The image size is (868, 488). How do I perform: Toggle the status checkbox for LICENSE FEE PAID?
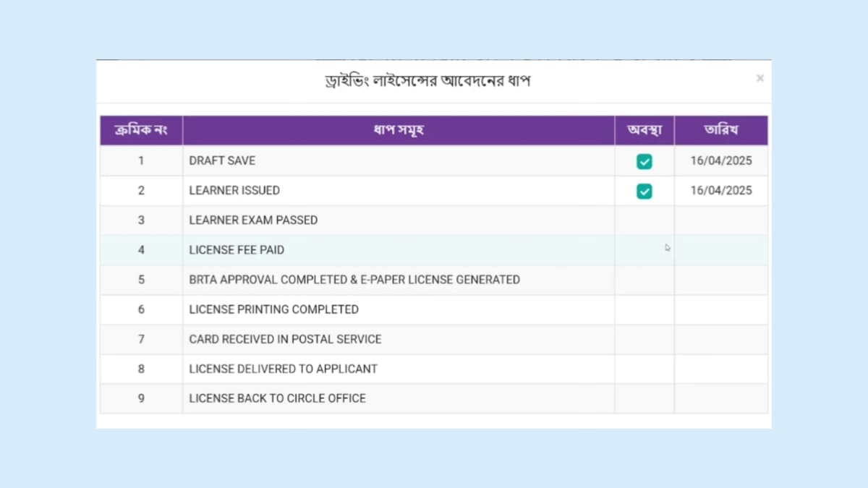pyautogui.click(x=644, y=250)
